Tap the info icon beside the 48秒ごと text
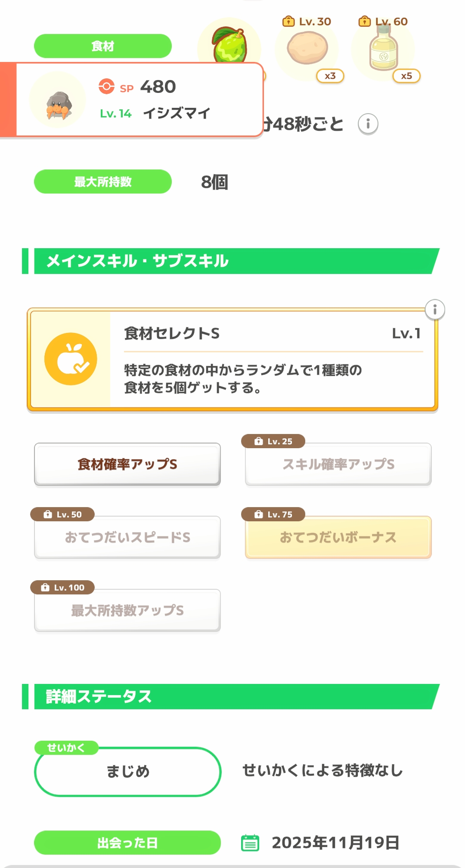The image size is (465, 868). 368,124
